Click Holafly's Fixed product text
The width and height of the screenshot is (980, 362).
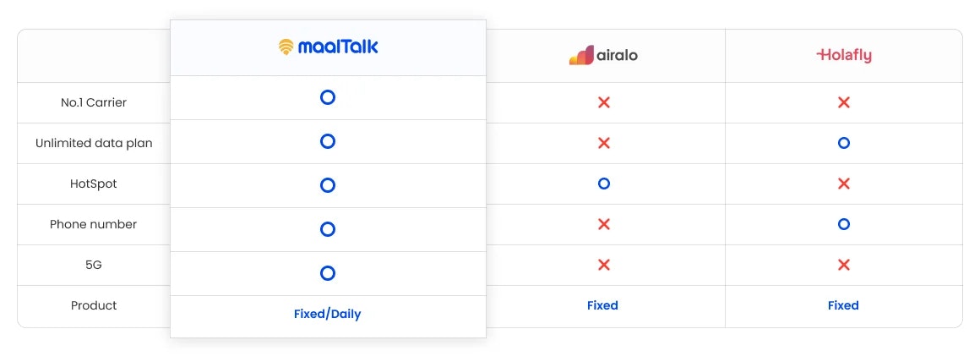pos(843,305)
